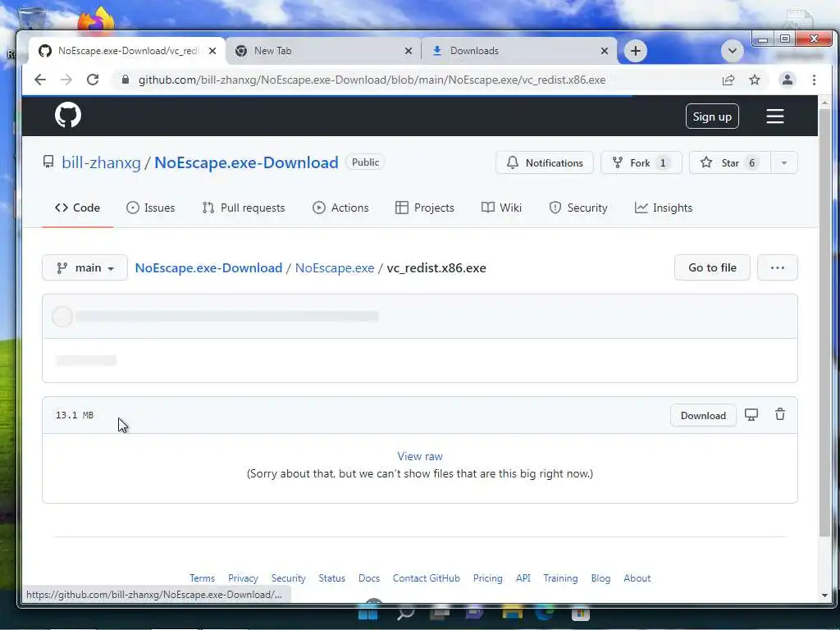Click the share page icon in address bar
The height and width of the screenshot is (630, 840).
pos(728,80)
